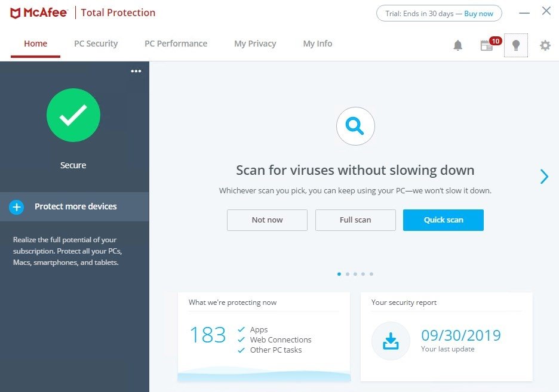Click the security report download icon

coord(391,341)
